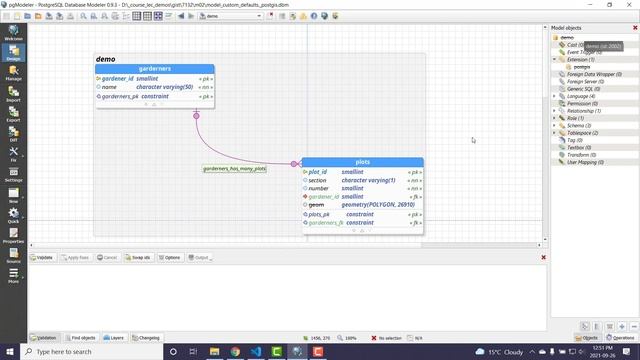Switch to the Validation bottom tab

tap(44, 338)
